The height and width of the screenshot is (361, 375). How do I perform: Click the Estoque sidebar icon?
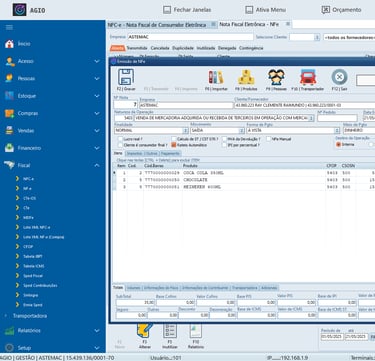[x=9, y=96]
